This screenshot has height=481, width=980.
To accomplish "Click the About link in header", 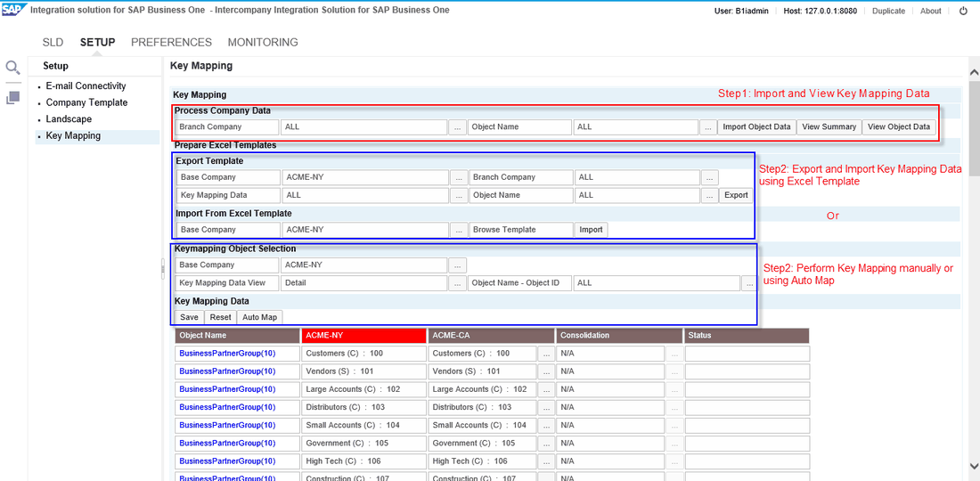I will [931, 12].
